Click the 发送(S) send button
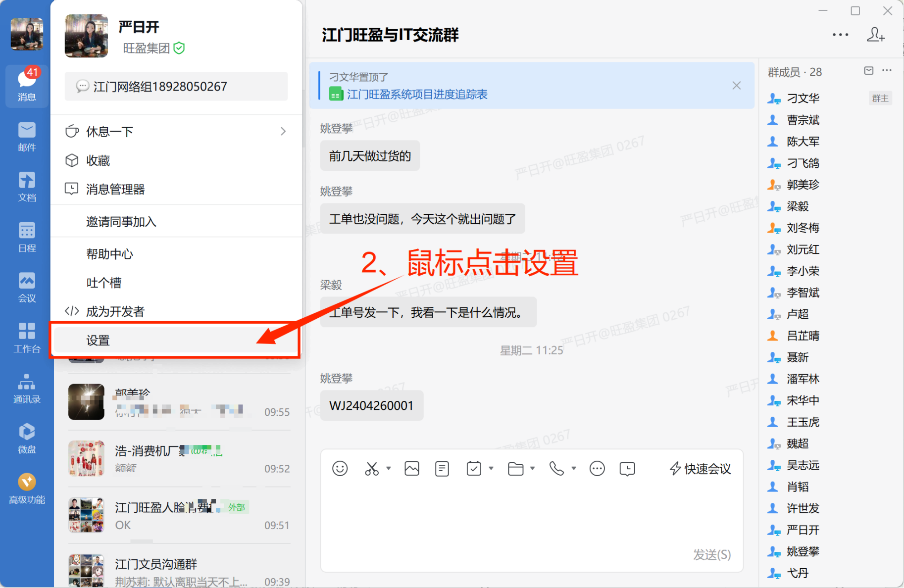Viewport: 904px width, 588px height. coord(712,554)
